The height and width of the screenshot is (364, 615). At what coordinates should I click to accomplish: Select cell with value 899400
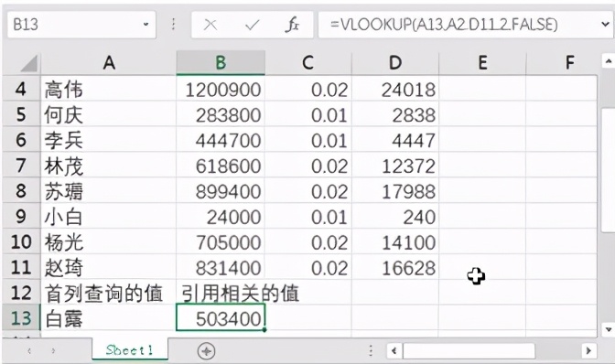[221, 191]
